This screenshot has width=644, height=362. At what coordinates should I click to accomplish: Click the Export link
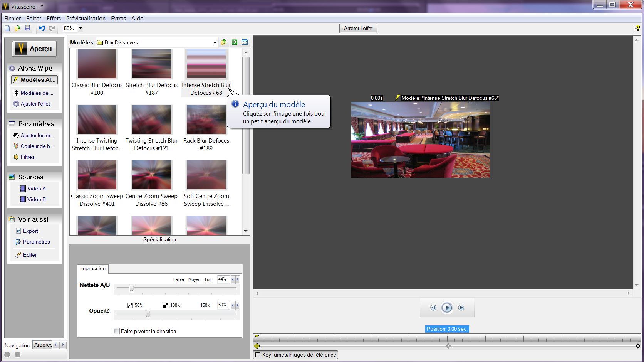click(30, 231)
